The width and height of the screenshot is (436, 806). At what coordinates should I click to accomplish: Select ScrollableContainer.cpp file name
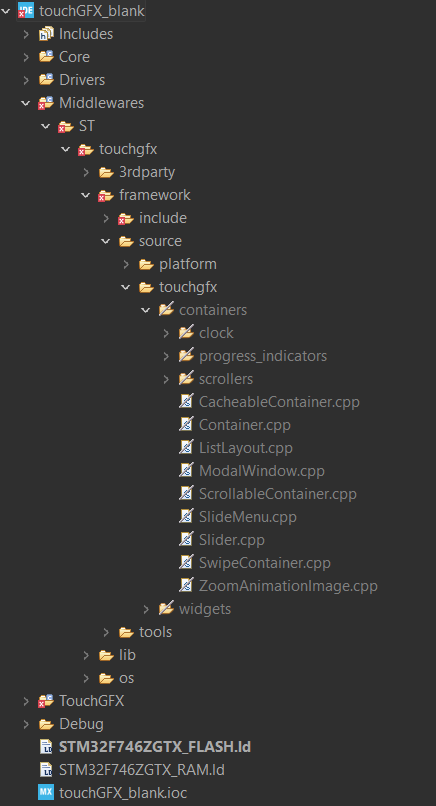point(278,494)
